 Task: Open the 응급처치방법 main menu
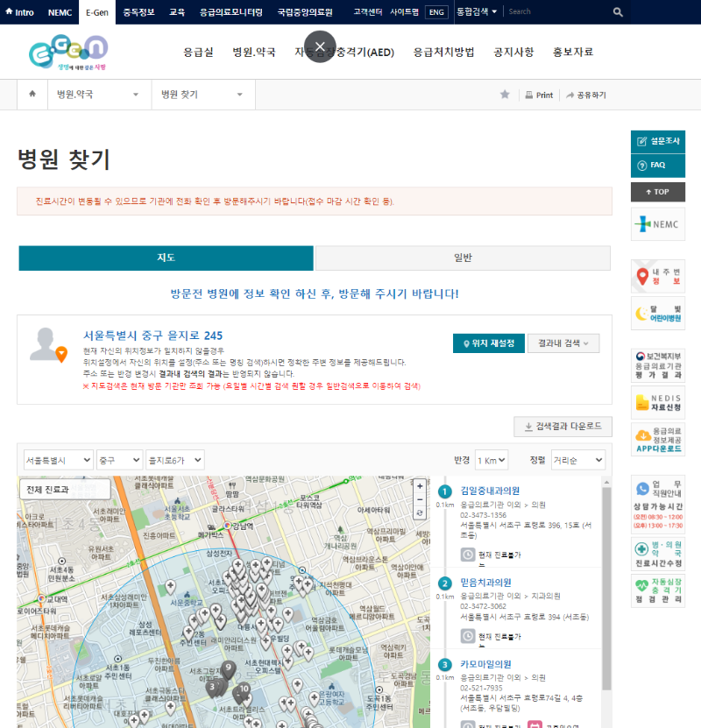pos(443,52)
